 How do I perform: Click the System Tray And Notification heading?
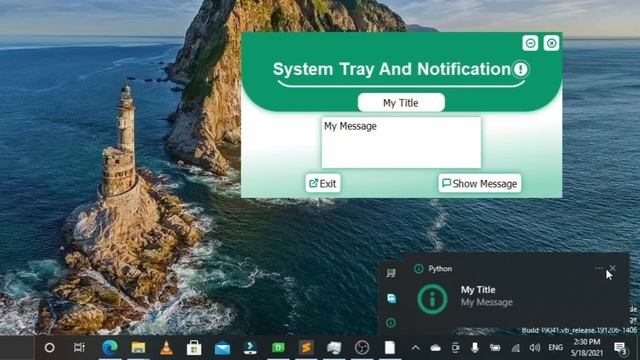coord(391,69)
